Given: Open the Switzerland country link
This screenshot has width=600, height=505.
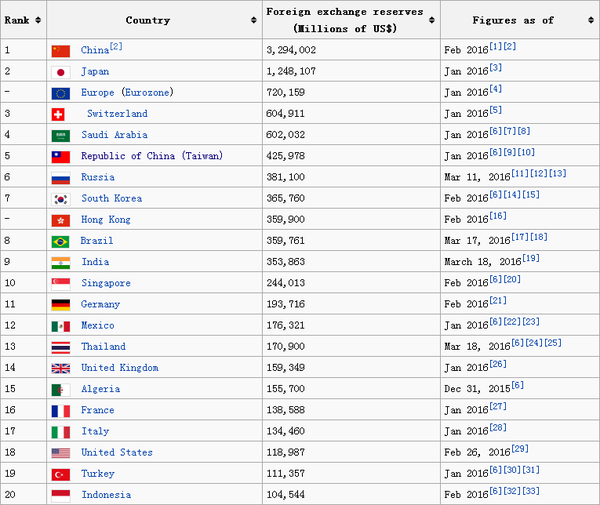Looking at the screenshot, I should pyautogui.click(x=117, y=114).
